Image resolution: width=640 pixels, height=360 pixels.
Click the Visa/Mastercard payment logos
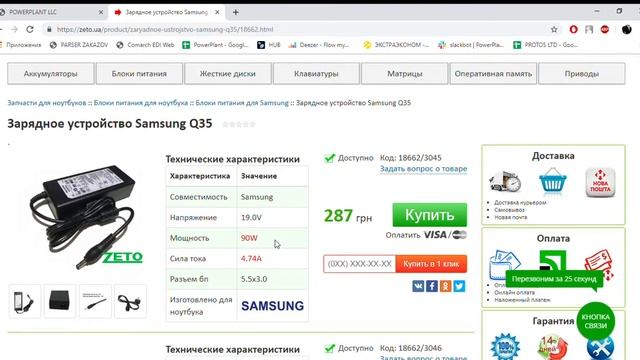pyautogui.click(x=445, y=235)
